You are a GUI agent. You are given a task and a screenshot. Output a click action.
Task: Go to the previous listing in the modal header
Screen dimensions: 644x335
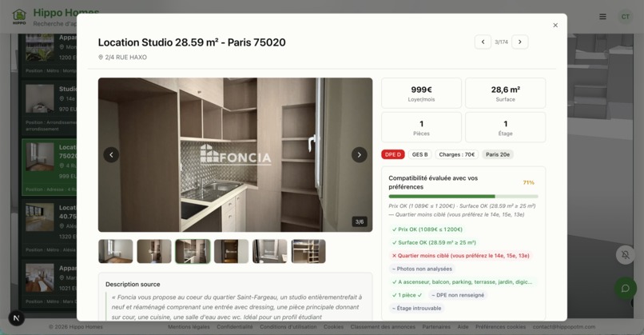point(483,42)
